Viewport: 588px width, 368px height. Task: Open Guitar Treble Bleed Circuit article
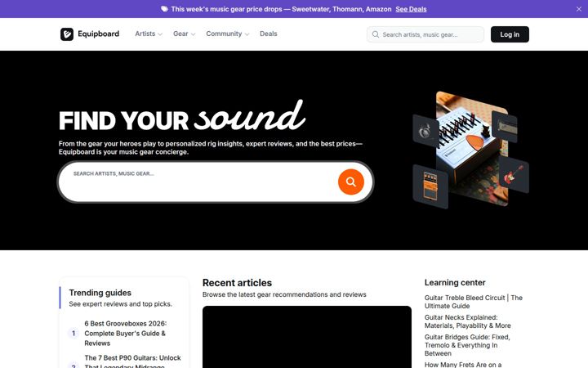473,302
